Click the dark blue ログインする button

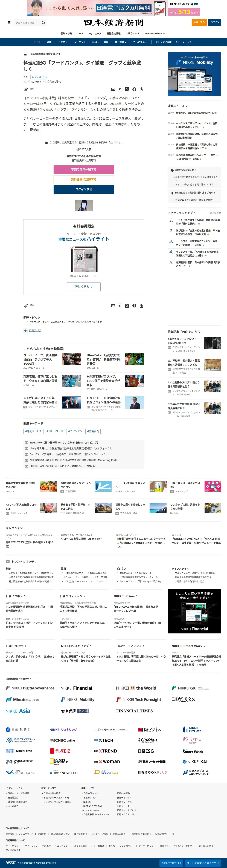pyautogui.click(x=83, y=189)
